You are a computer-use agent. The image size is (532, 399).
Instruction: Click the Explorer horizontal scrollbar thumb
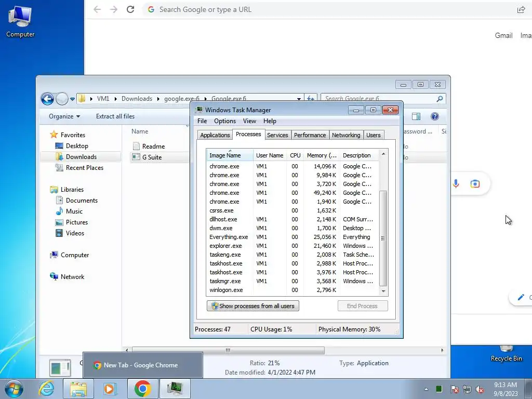pos(228,350)
